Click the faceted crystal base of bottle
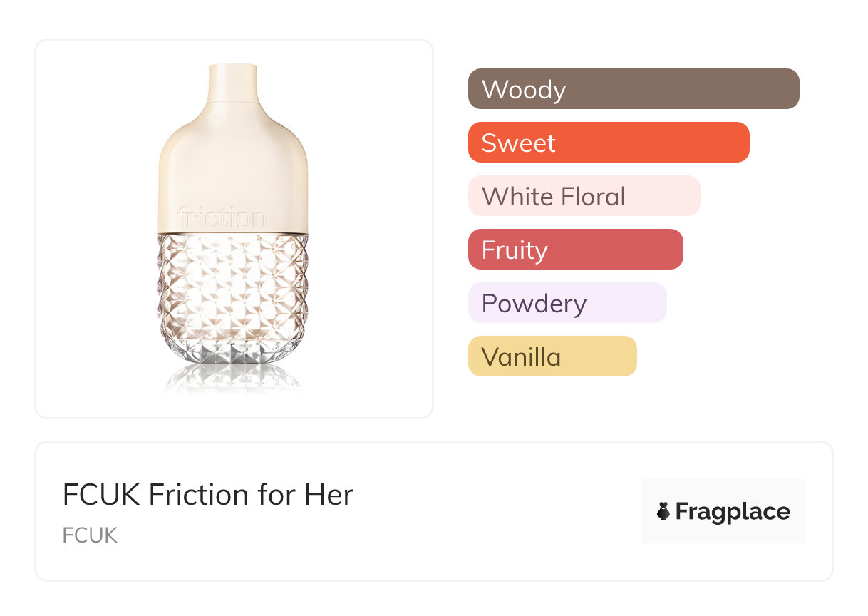The image size is (868, 616). (x=233, y=299)
